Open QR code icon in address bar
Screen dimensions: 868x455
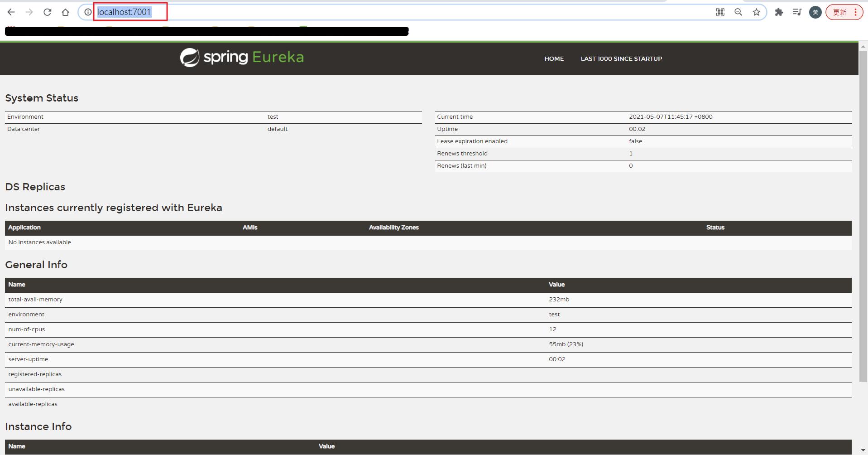tap(720, 12)
